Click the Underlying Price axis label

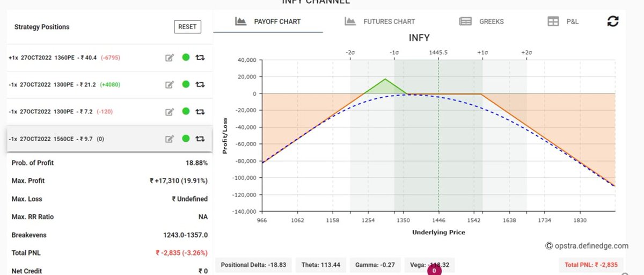[438, 233]
